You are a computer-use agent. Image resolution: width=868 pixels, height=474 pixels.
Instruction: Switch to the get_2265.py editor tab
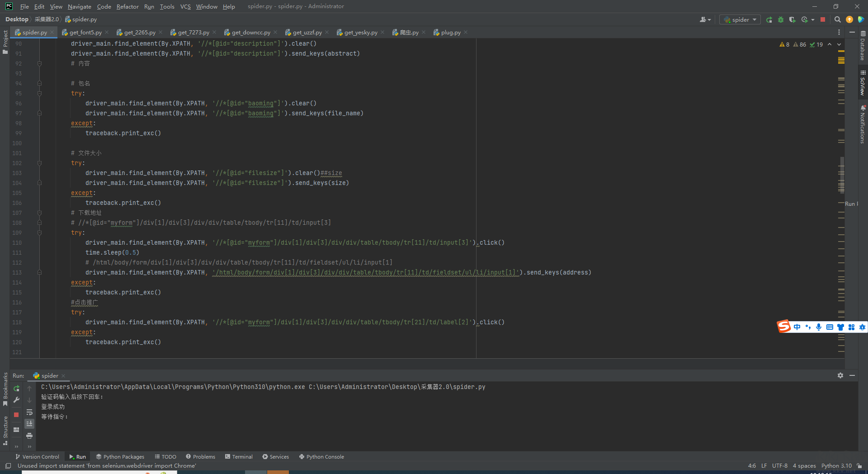(139, 33)
